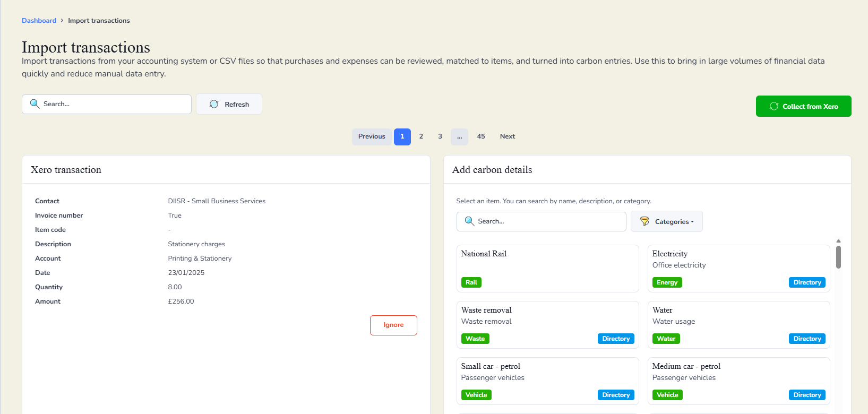Click the pagination ellipsis

tap(460, 136)
